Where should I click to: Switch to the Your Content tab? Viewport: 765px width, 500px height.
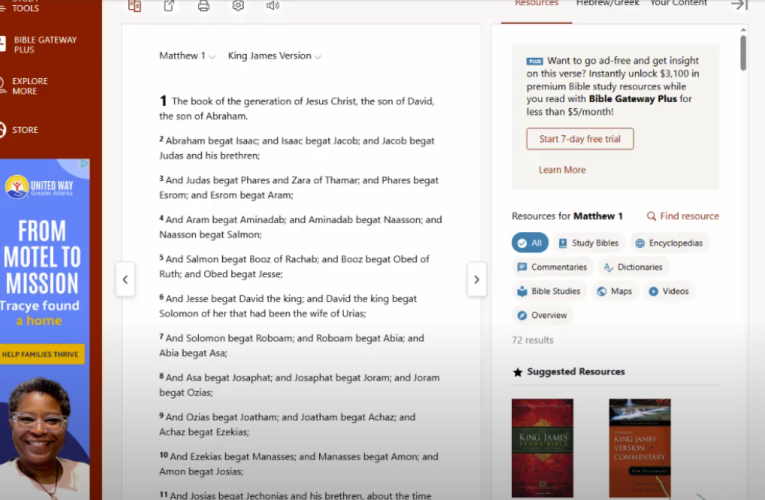click(x=679, y=4)
